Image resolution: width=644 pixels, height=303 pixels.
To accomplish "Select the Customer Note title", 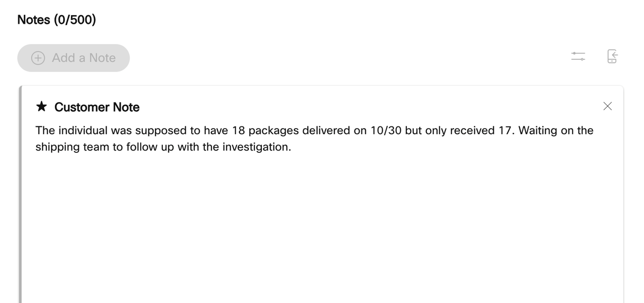I will (97, 107).
